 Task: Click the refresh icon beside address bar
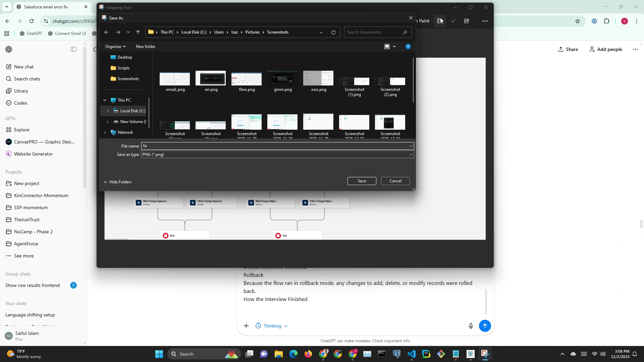coord(333,33)
